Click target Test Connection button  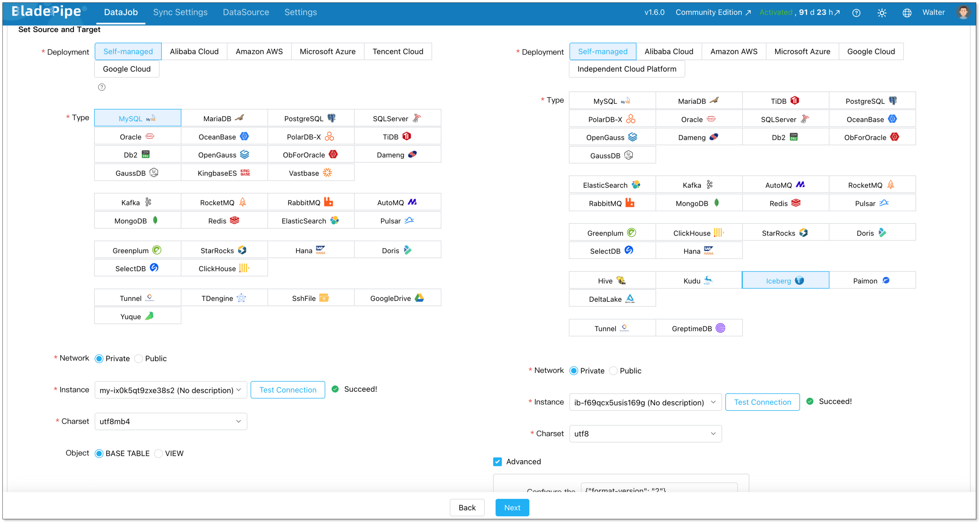762,402
